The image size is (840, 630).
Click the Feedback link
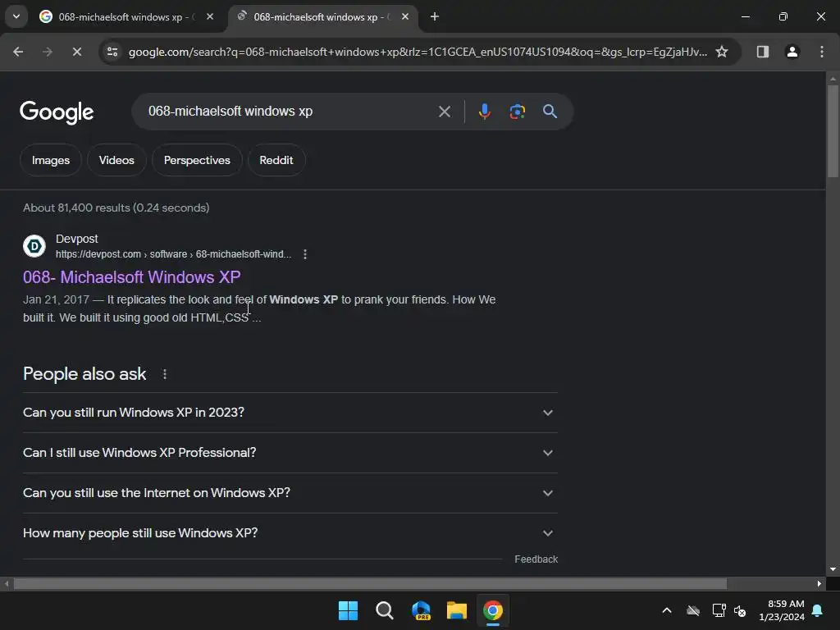[536, 559]
